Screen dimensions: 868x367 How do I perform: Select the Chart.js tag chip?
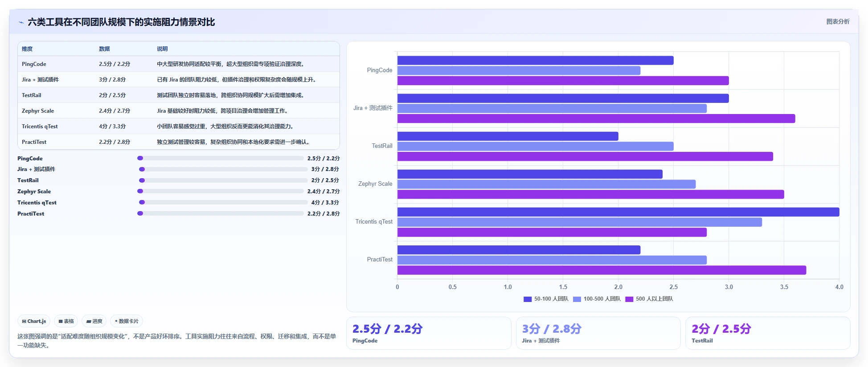(x=34, y=321)
